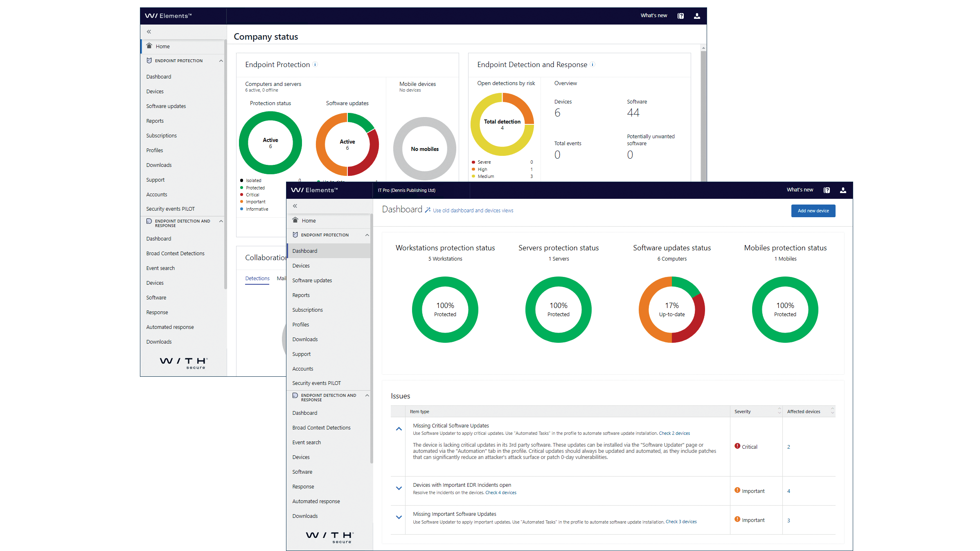This screenshot has height=551, width=980.
Task: Click the help icon in front window header
Action: pos(827,190)
